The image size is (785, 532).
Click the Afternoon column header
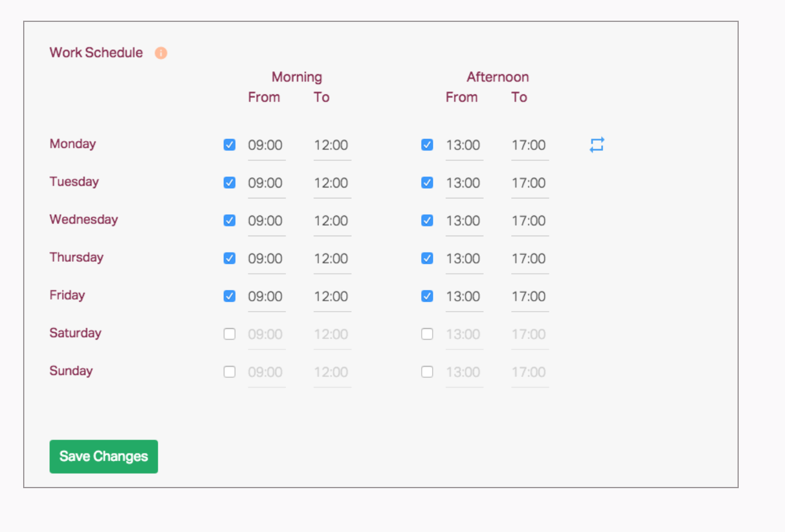[498, 77]
